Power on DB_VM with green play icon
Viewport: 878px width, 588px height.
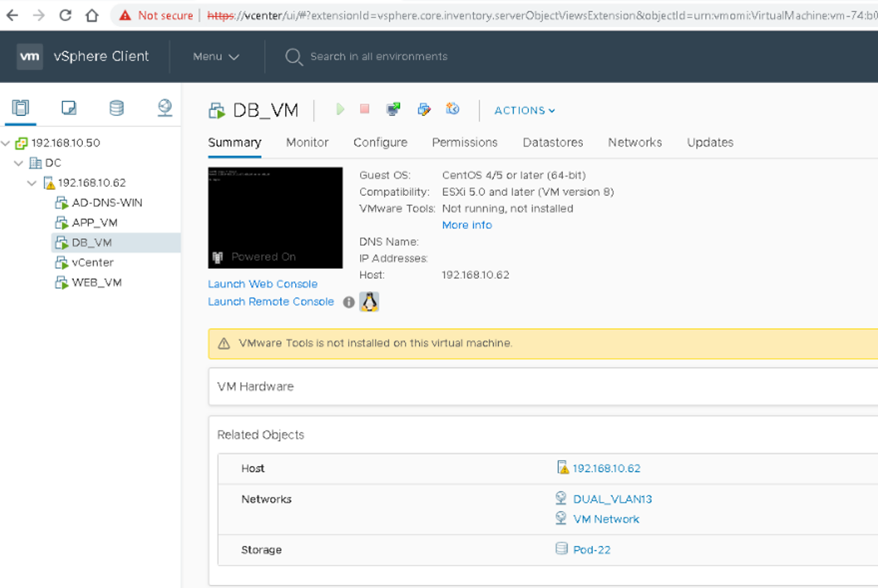click(340, 109)
